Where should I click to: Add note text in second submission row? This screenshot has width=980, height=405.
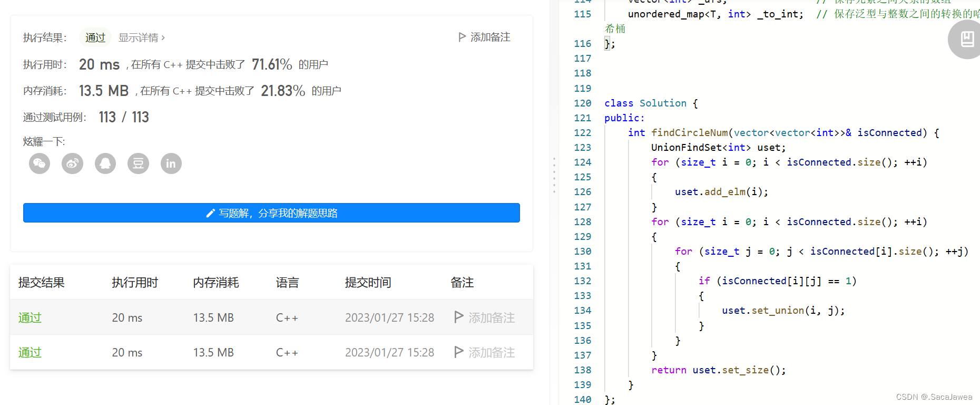pyautogui.click(x=492, y=352)
